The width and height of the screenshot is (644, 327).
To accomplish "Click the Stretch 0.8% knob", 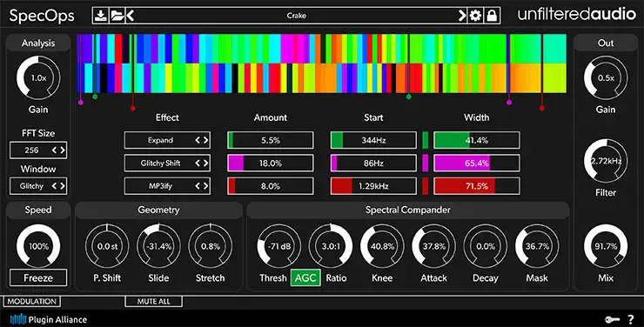I will (x=211, y=246).
